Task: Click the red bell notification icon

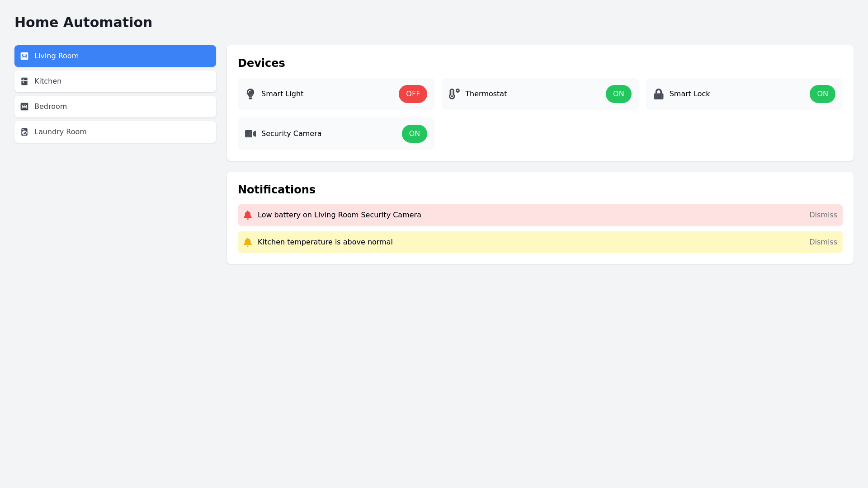Action: click(x=248, y=215)
